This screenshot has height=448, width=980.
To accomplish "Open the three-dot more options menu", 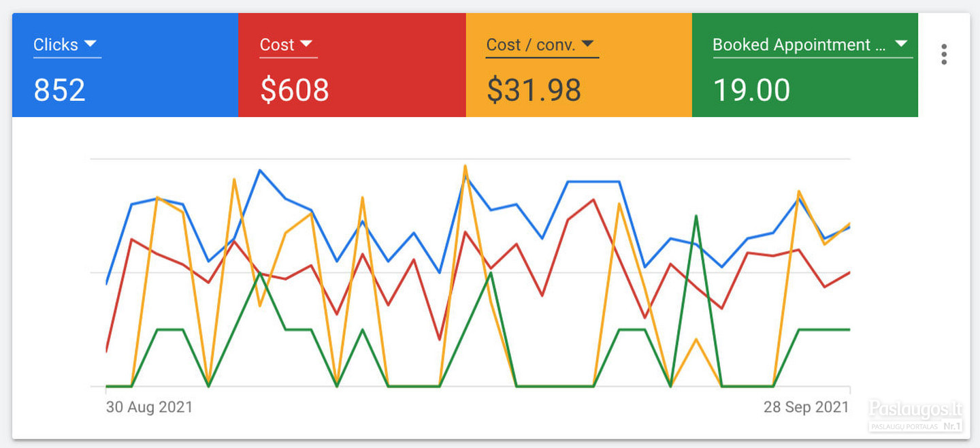I will [x=943, y=54].
